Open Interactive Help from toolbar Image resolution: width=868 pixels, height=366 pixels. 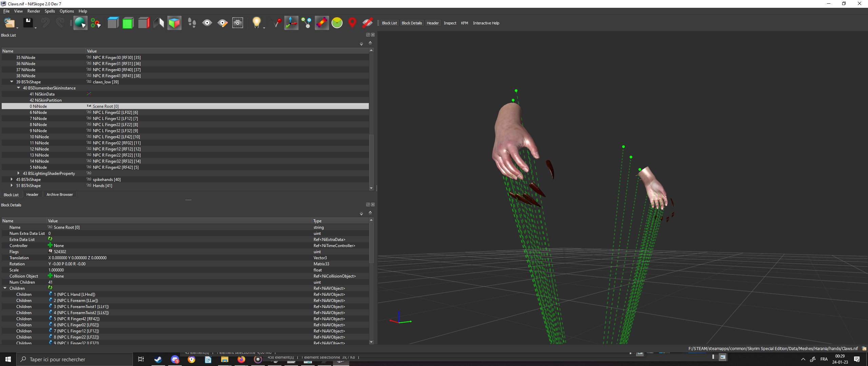(x=486, y=23)
